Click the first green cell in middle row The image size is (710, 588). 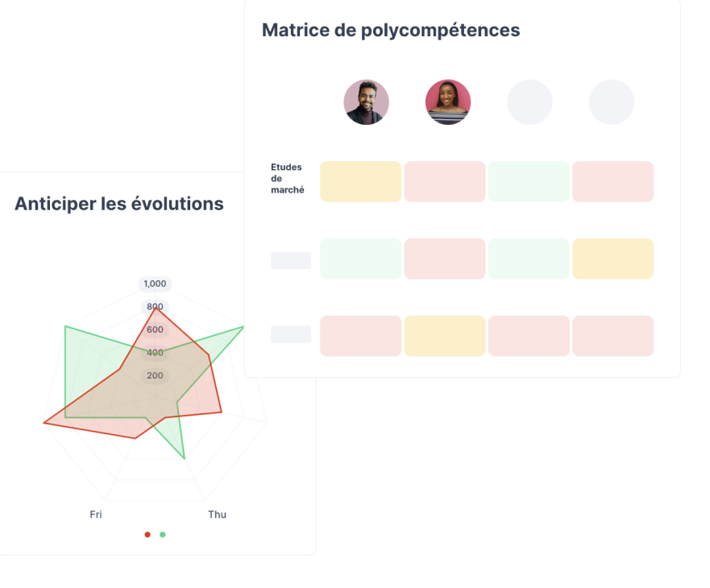coord(360,259)
